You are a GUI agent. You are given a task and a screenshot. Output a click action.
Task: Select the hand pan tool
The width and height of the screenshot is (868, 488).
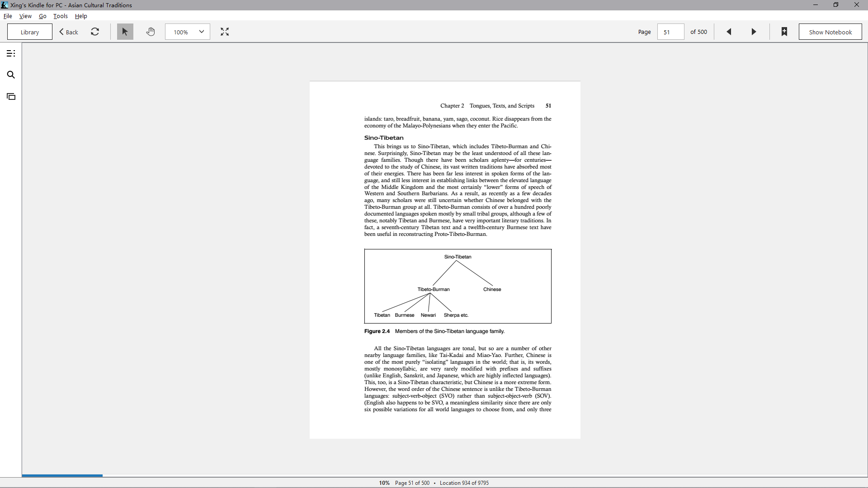tap(151, 32)
